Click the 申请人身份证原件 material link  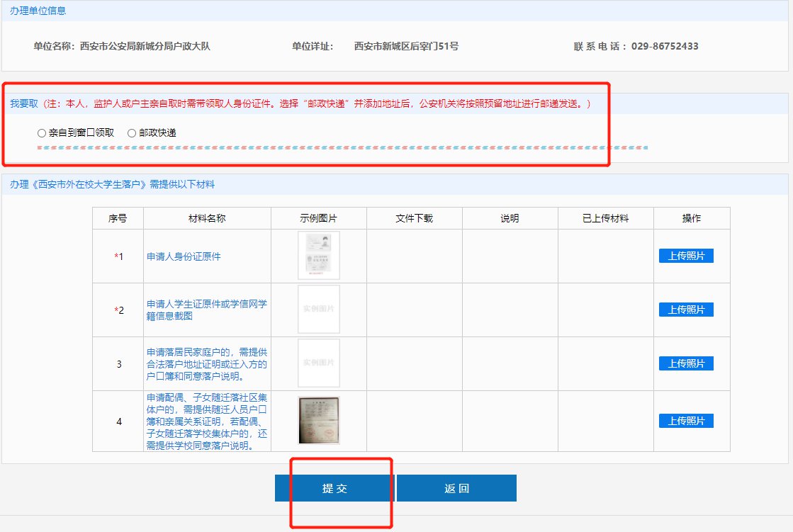tap(179, 256)
